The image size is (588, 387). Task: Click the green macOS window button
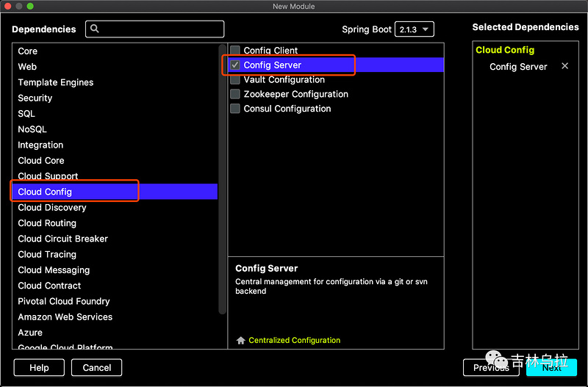click(30, 6)
